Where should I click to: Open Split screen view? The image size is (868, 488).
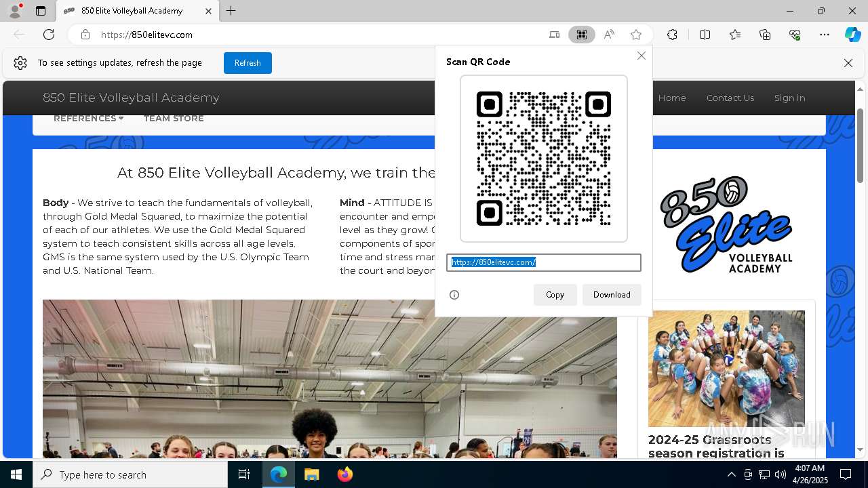coord(705,35)
